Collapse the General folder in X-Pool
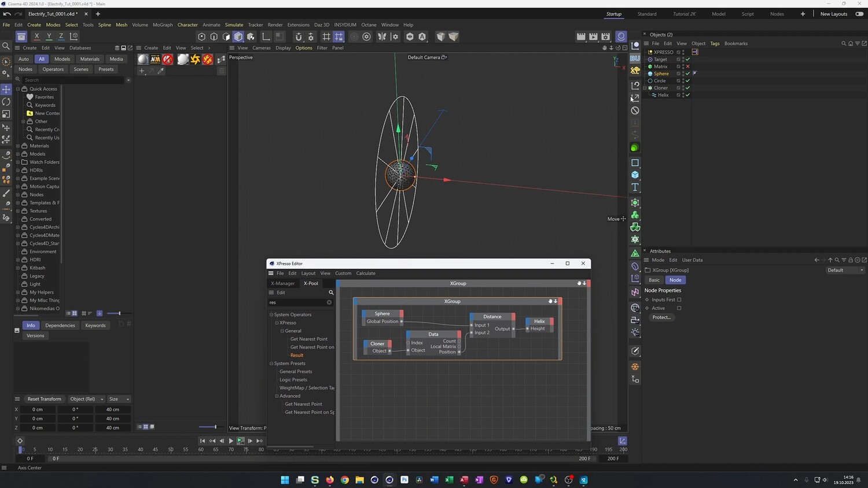The height and width of the screenshot is (488, 868). (x=282, y=331)
